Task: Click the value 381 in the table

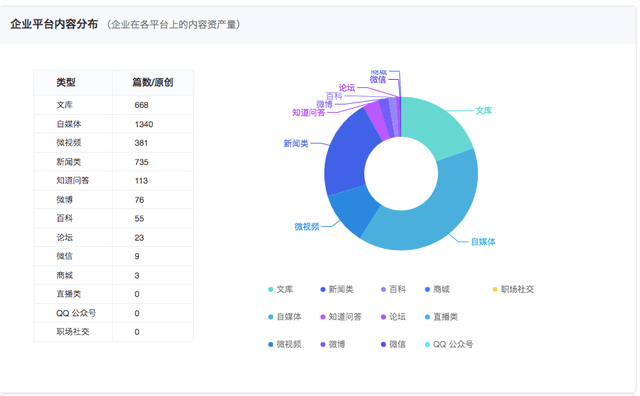Action: (141, 143)
